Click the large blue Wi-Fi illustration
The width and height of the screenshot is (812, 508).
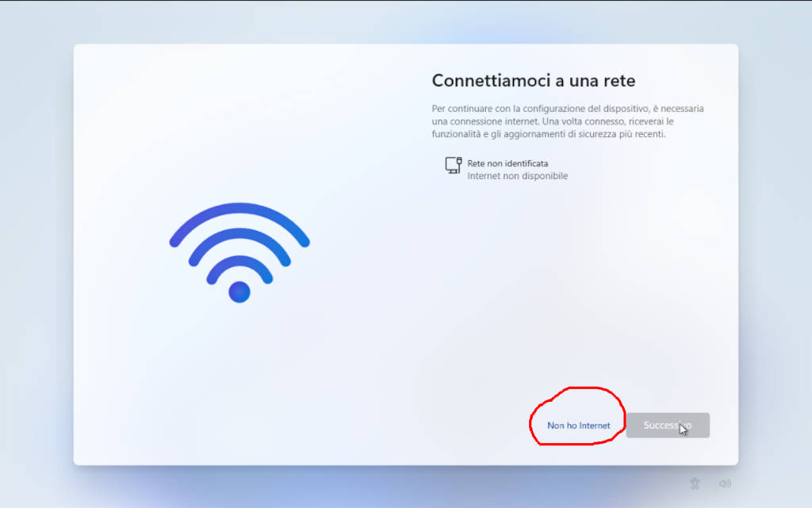pos(239,253)
